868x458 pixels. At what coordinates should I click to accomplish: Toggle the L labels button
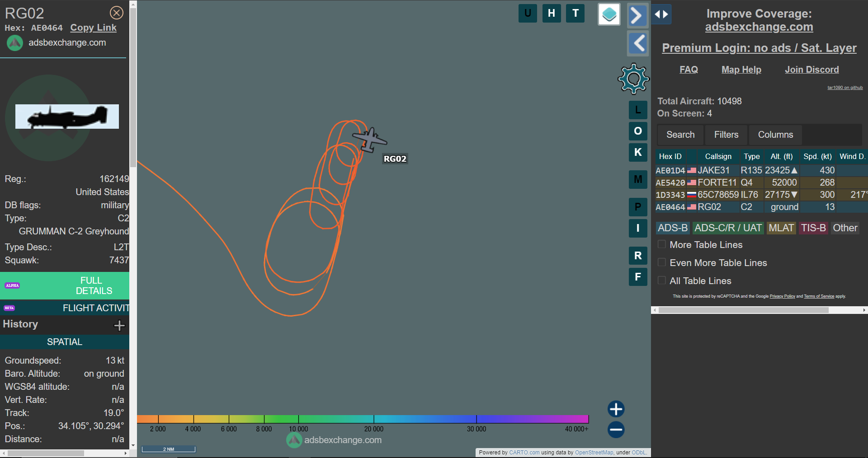coord(638,110)
